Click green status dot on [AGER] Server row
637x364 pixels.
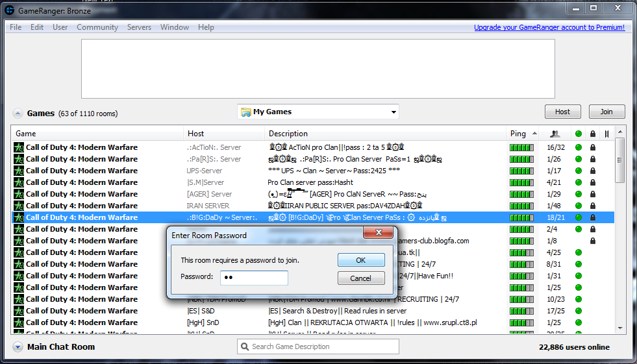tap(579, 194)
